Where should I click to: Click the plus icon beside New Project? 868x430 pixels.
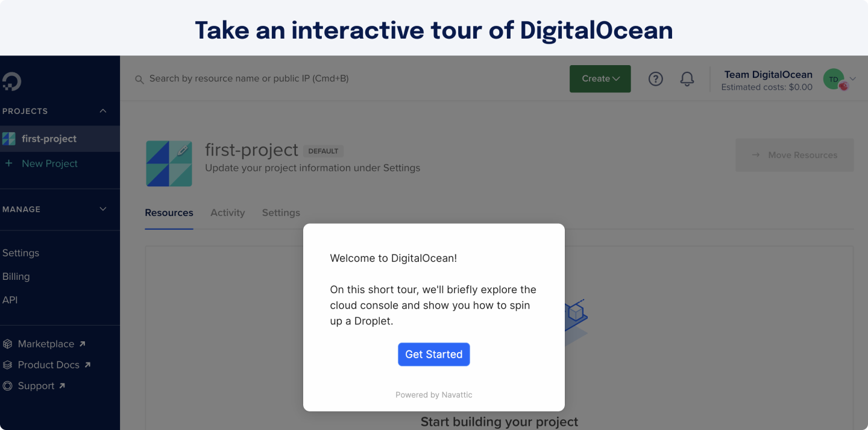8,163
